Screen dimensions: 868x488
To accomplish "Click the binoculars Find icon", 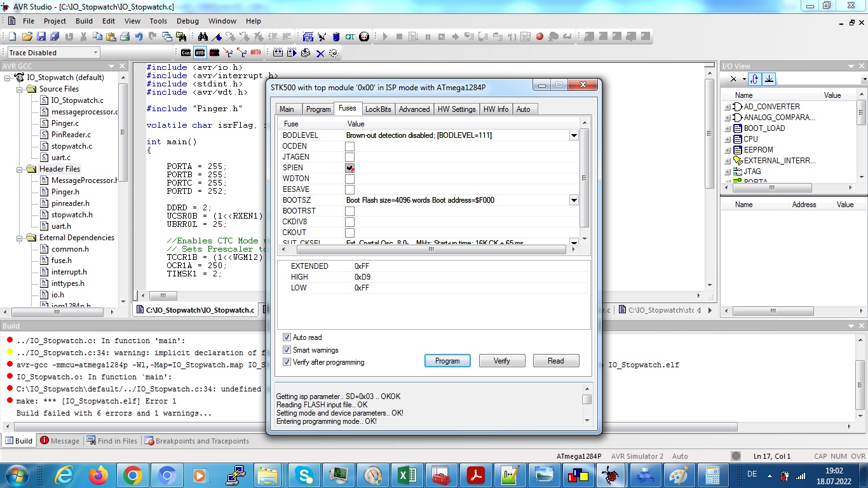I will coord(203,36).
